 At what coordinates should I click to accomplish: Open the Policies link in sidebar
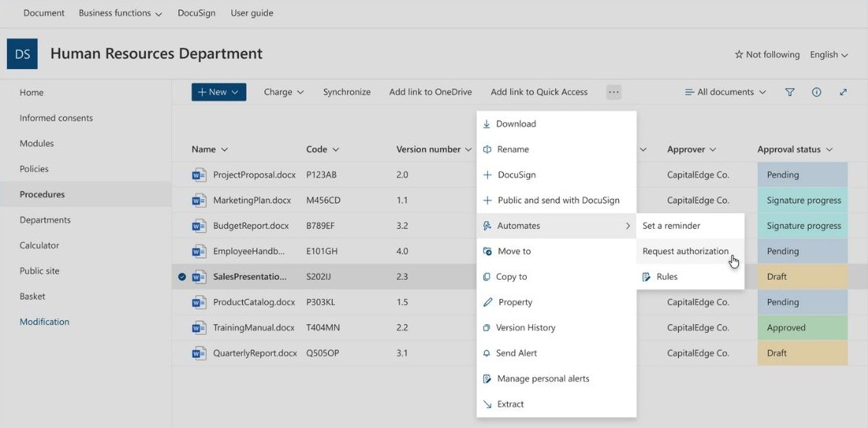pos(34,169)
